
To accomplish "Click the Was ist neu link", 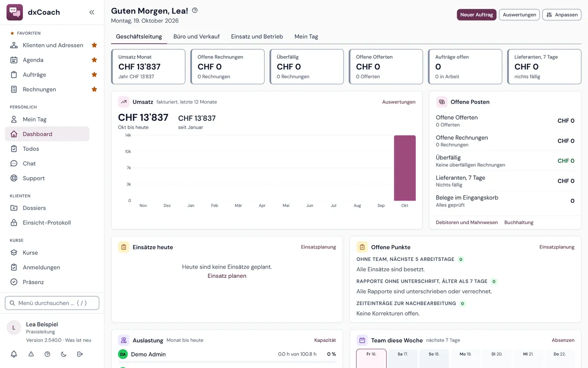I will tap(78, 340).
